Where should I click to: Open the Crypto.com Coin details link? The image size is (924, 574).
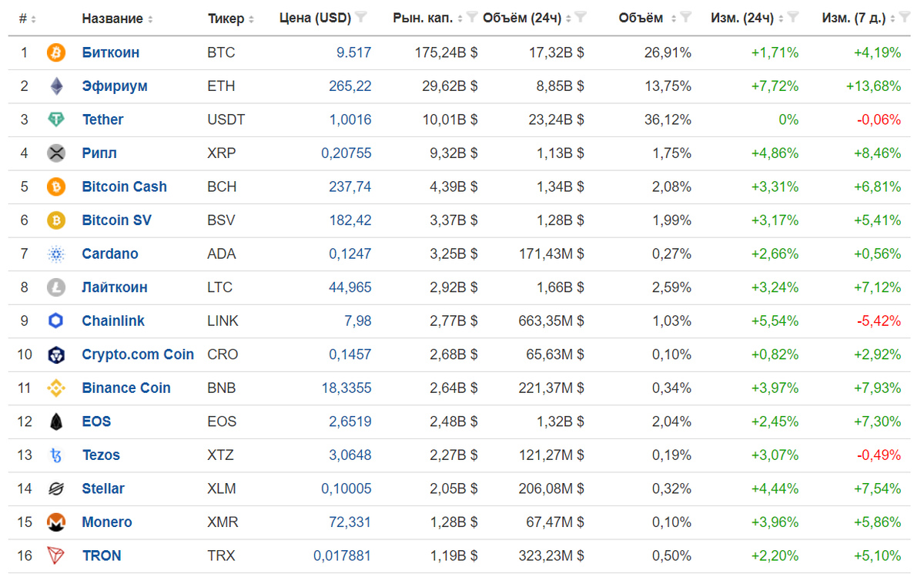click(138, 354)
